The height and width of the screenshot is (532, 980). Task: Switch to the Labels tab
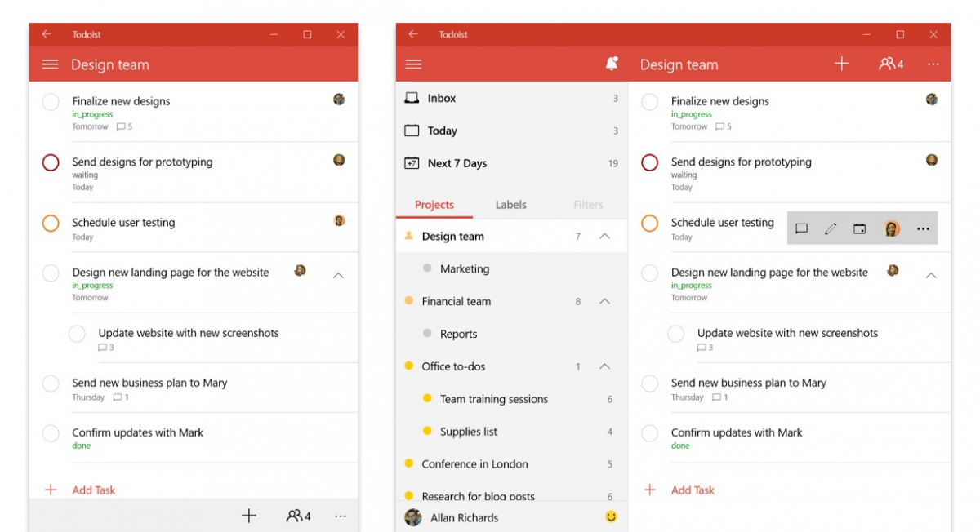click(510, 205)
